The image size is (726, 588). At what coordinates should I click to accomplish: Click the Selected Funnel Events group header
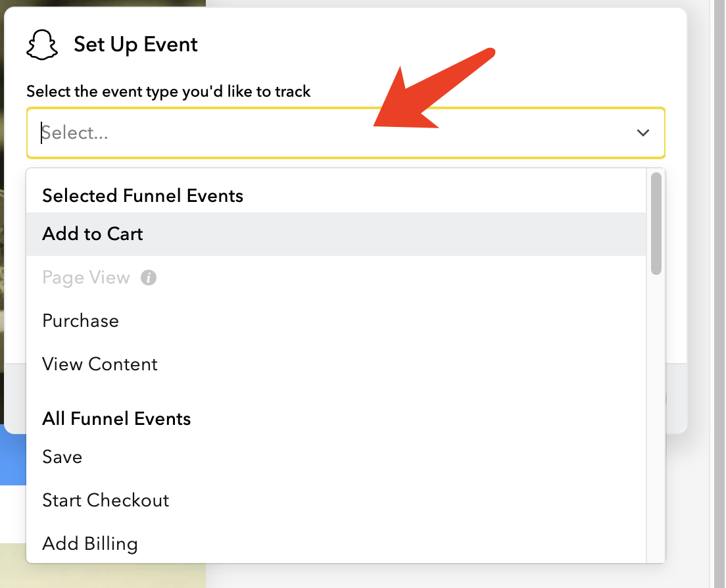coord(143,196)
